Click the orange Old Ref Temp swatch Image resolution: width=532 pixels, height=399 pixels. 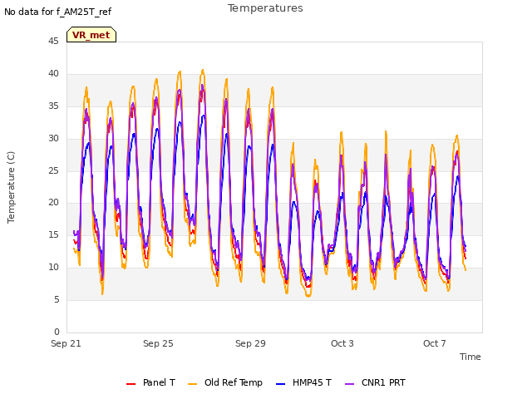point(192,384)
